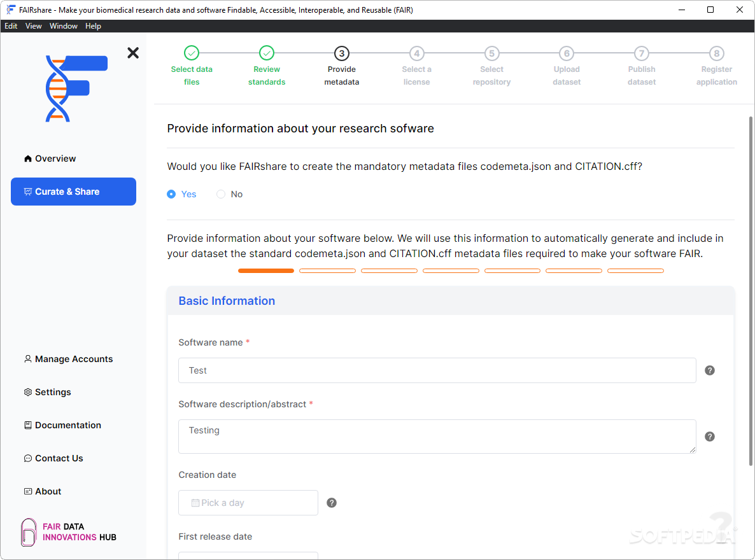The image size is (755, 560).
Task: Click the Software name input field
Action: pos(437,370)
